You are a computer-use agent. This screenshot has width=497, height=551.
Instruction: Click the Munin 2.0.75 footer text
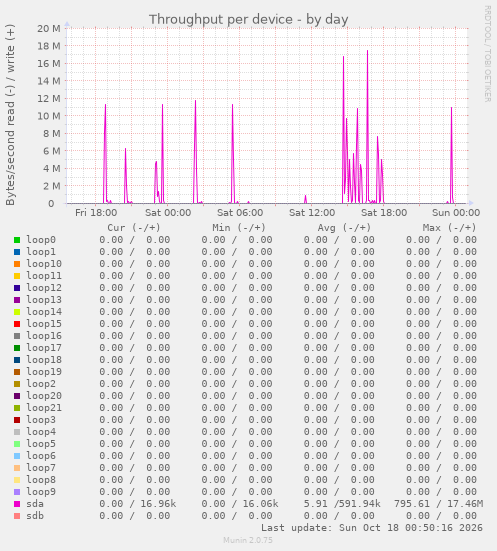(248, 540)
